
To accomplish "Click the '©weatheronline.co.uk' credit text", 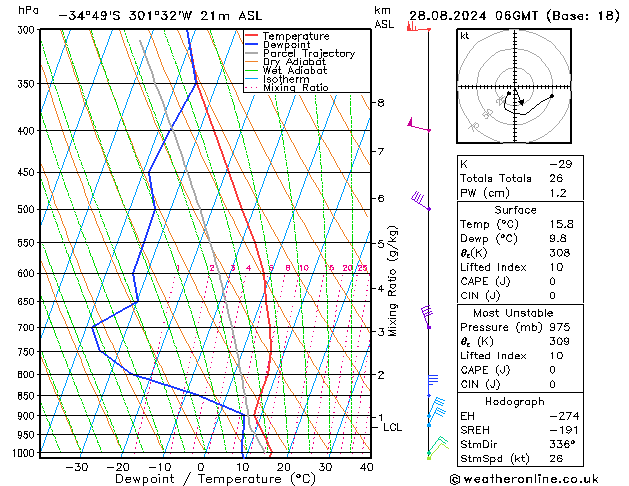I will pyautogui.click(x=524, y=479).
